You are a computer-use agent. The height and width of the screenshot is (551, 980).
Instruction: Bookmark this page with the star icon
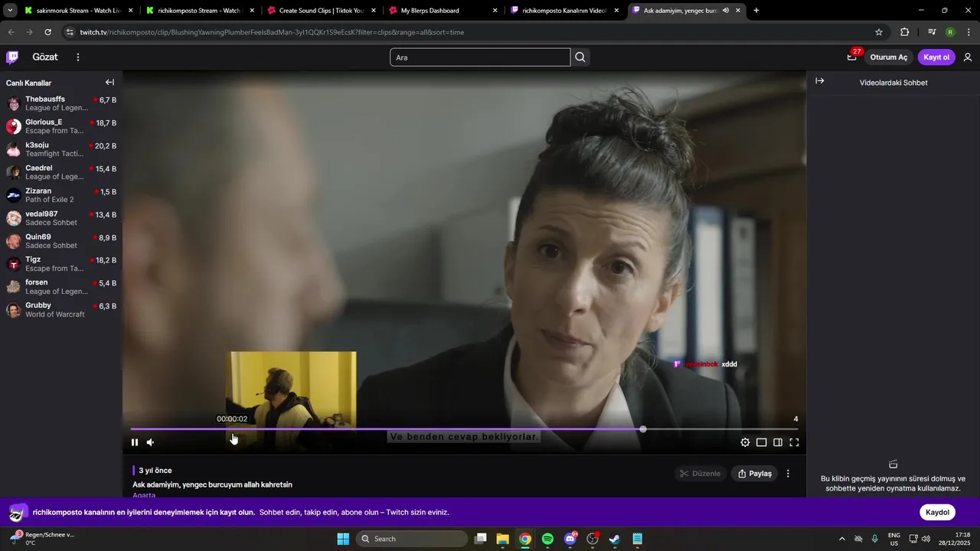click(879, 32)
